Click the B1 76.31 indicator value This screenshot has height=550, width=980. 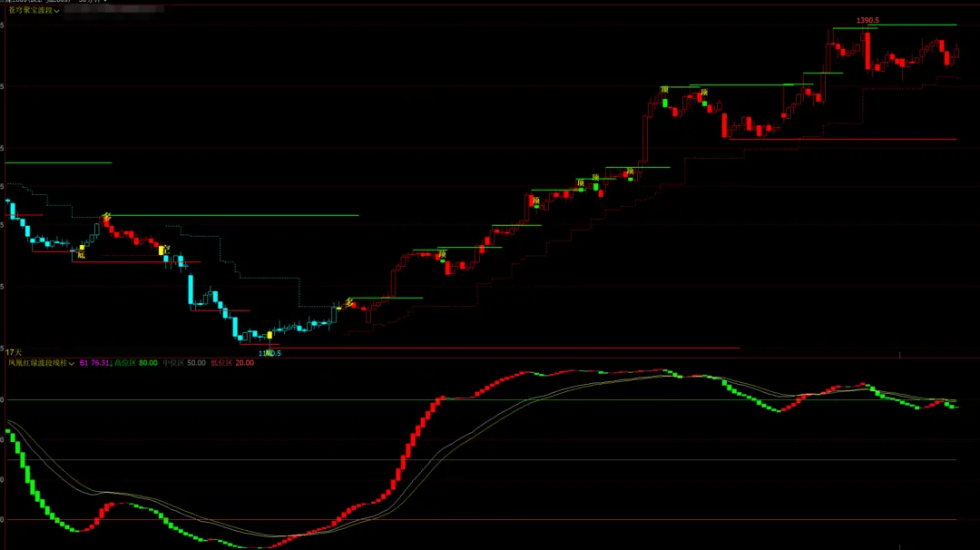pos(94,363)
